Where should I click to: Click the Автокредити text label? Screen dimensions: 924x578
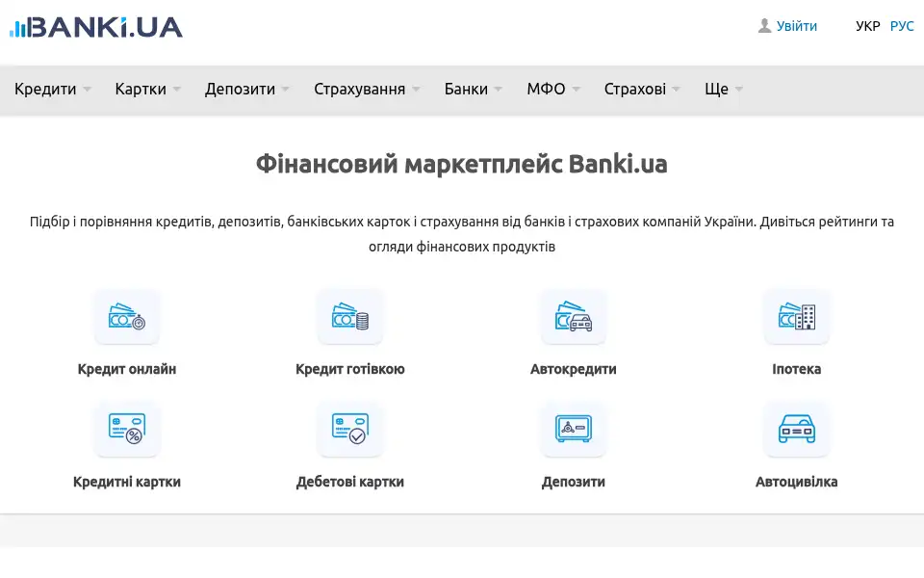(574, 369)
